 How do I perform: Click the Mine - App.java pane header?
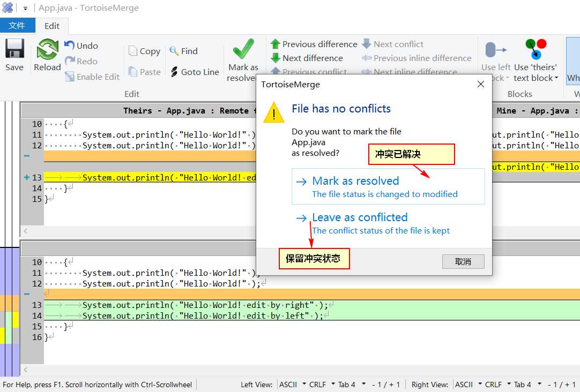[x=536, y=110]
